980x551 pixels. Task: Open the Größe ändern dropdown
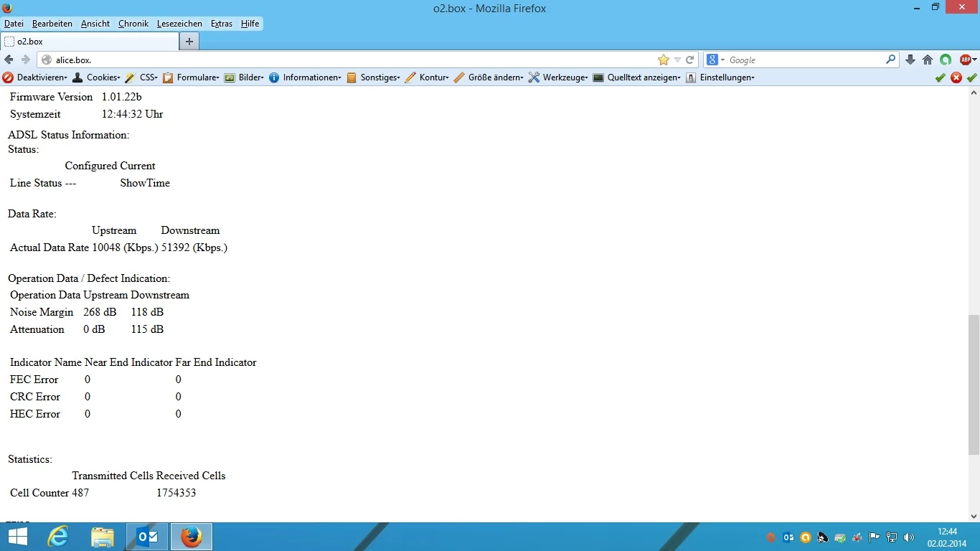click(x=489, y=77)
